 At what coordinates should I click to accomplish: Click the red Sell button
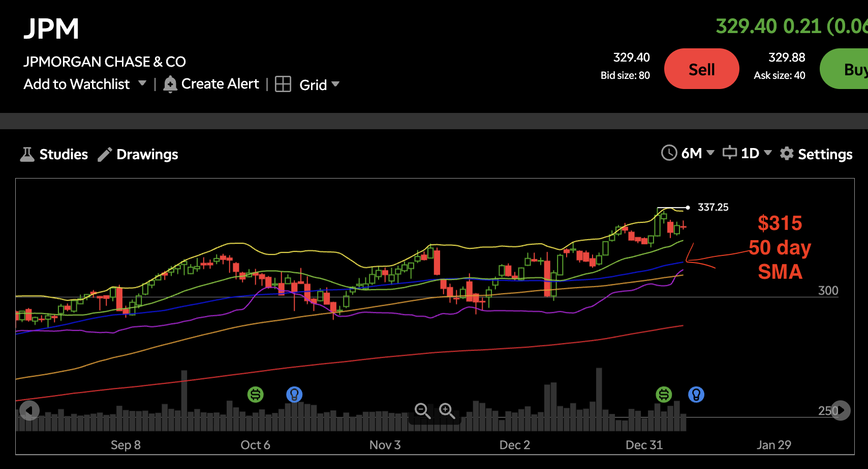[702, 69]
